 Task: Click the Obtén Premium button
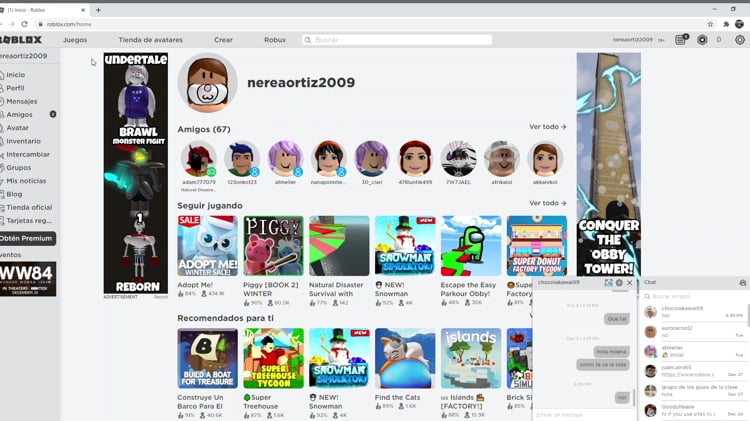[27, 238]
